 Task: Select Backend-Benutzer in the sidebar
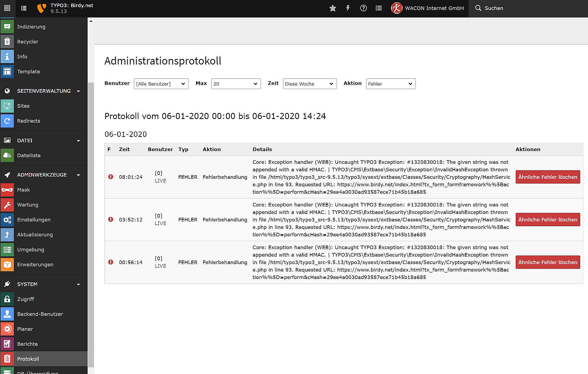tap(40, 314)
